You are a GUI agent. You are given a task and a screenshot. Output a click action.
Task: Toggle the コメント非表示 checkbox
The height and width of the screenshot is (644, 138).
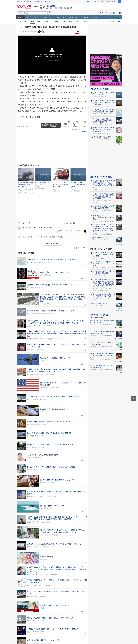tap(75, 248)
